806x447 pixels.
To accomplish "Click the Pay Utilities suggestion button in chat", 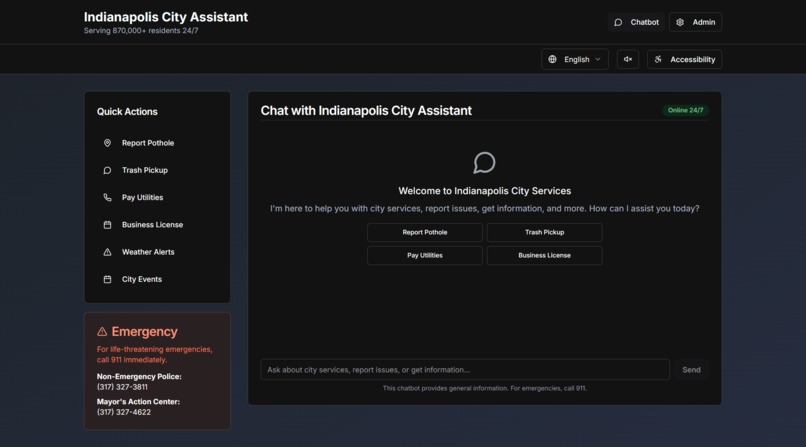I will (x=425, y=255).
